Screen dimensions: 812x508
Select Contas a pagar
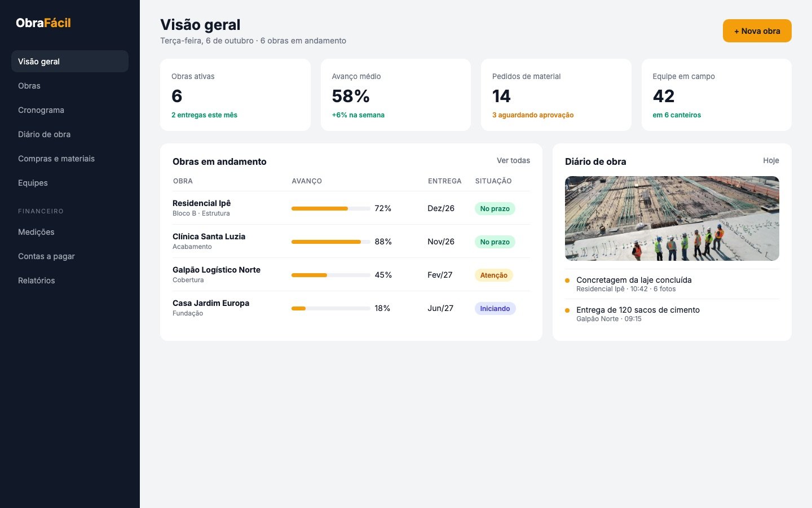click(x=70, y=256)
